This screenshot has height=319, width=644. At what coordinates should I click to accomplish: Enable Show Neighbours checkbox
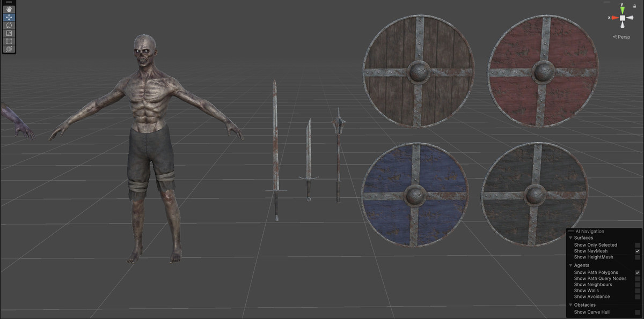pos(638,285)
